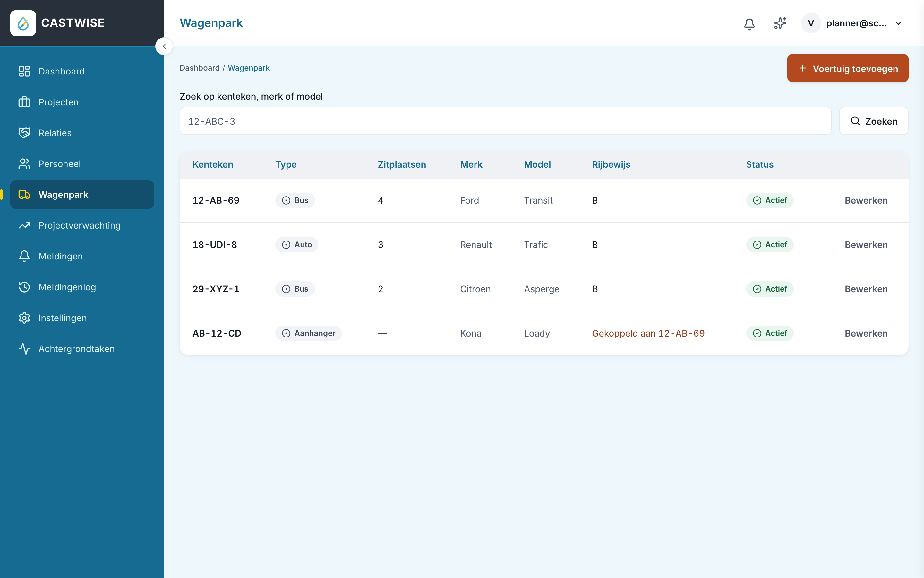Click the Auto type badge for 18-UDI-8
The width and height of the screenshot is (924, 578).
point(297,245)
